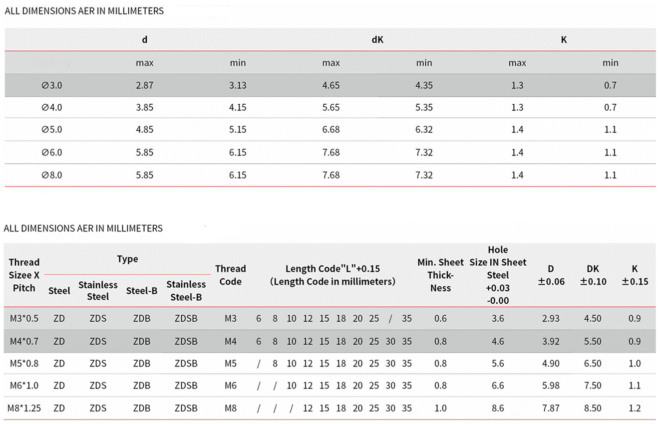This screenshot has width=660, height=424.
Task: Click K value 1.2 in M8 row
Action: point(634,408)
